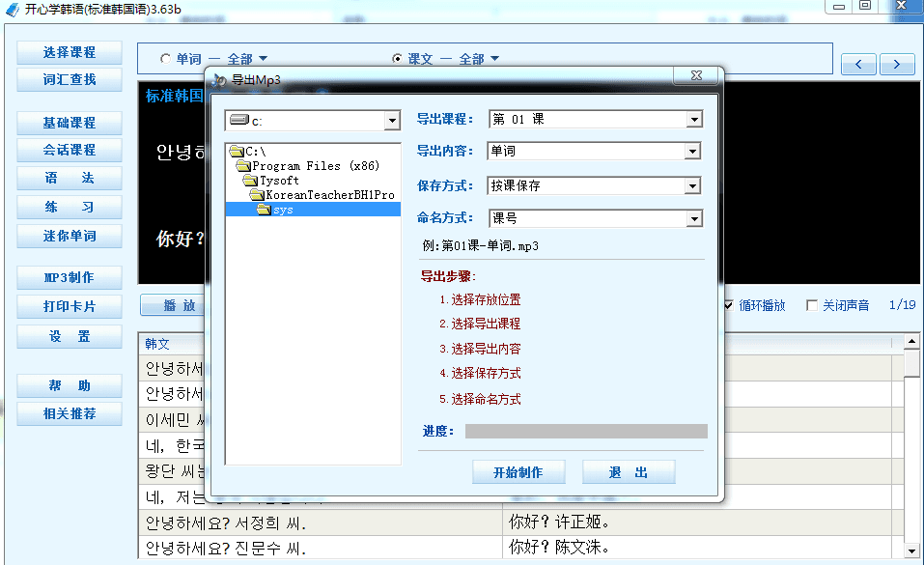Image resolution: width=924 pixels, height=565 pixels.
Task: Open 迷你单词 mini words
Action: pos(70,236)
